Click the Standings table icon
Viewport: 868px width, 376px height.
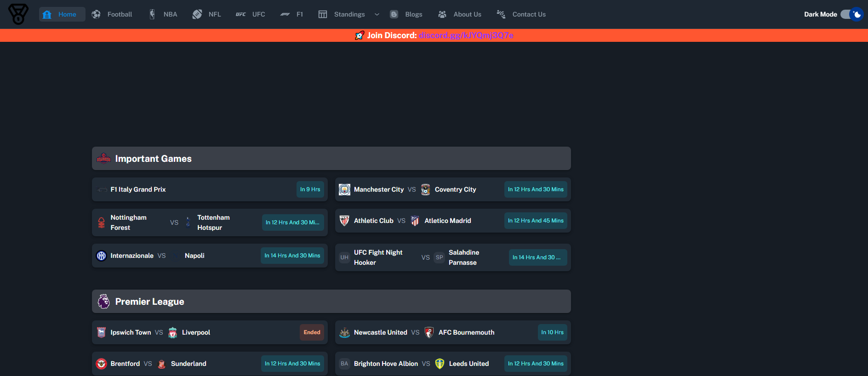323,14
